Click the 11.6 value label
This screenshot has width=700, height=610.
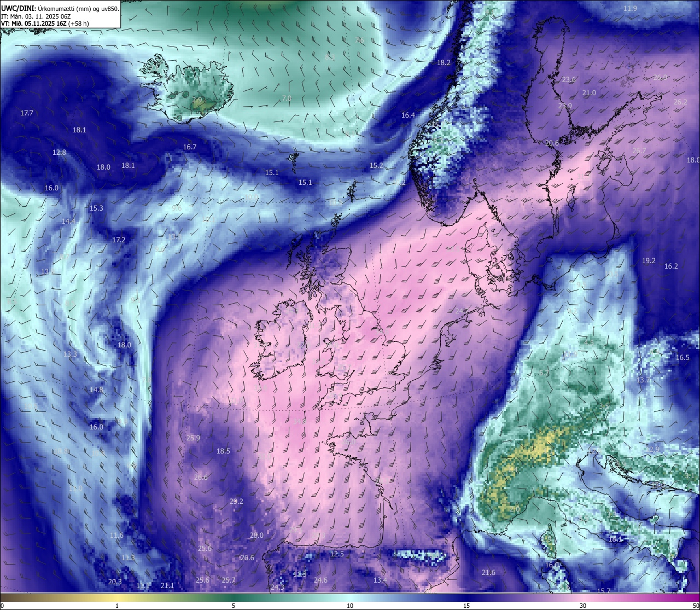tap(116, 536)
